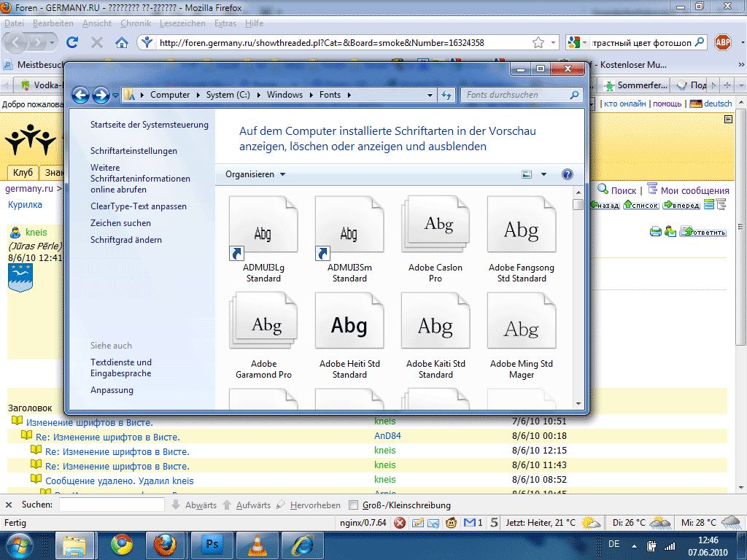Click in the Fonts durchsuchen search field

point(514,95)
